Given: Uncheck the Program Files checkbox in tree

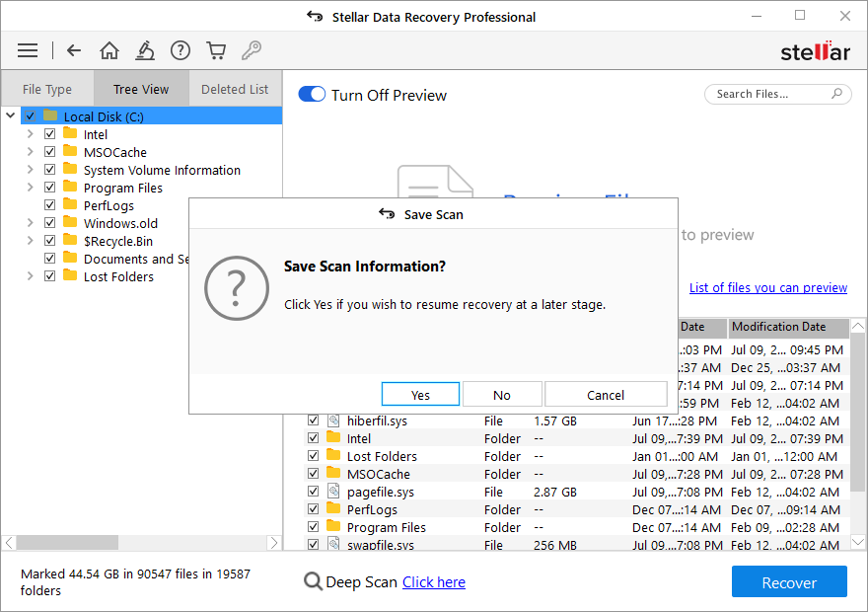Looking at the screenshot, I should point(50,188).
